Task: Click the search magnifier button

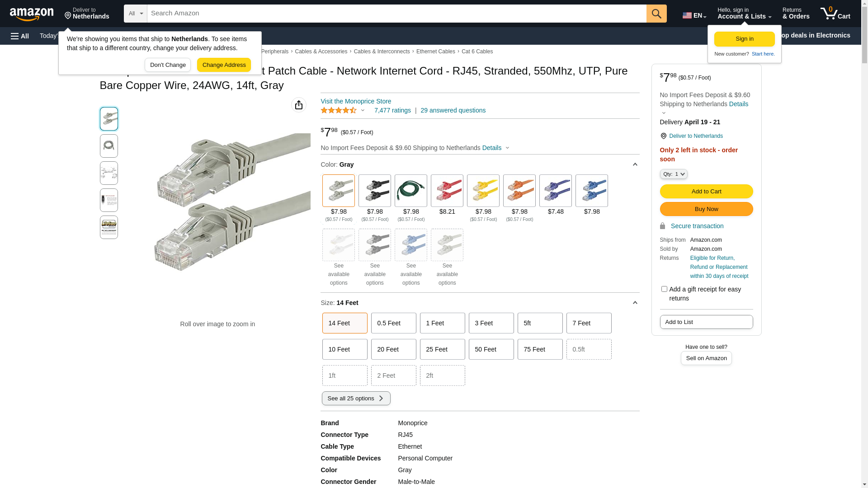Action: pos(656,14)
